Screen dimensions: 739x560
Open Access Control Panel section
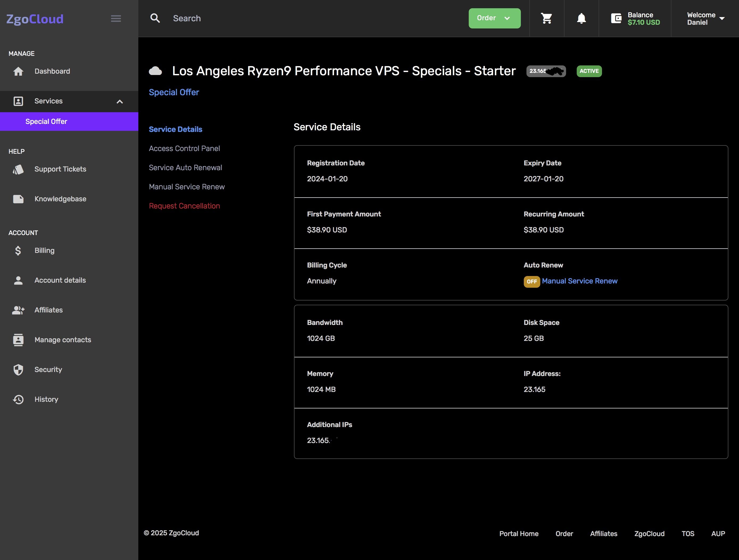click(x=184, y=148)
